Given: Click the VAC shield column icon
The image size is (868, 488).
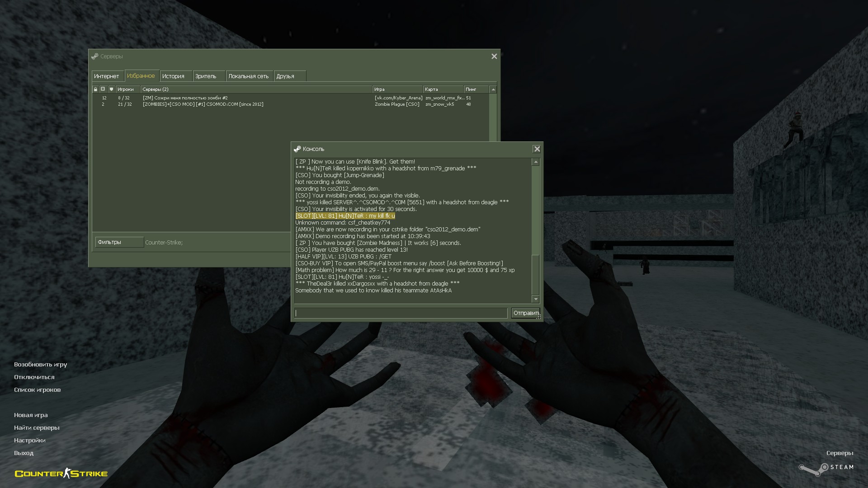Looking at the screenshot, I should (x=111, y=89).
